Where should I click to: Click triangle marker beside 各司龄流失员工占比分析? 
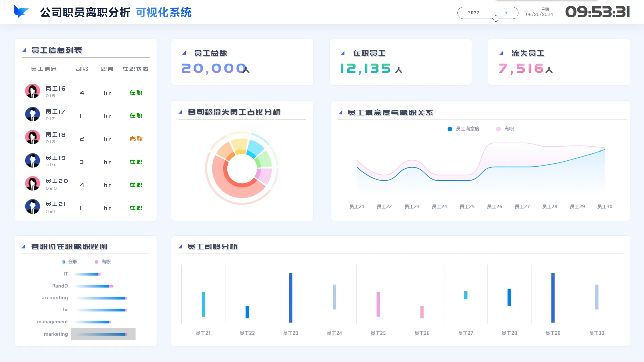[180, 112]
